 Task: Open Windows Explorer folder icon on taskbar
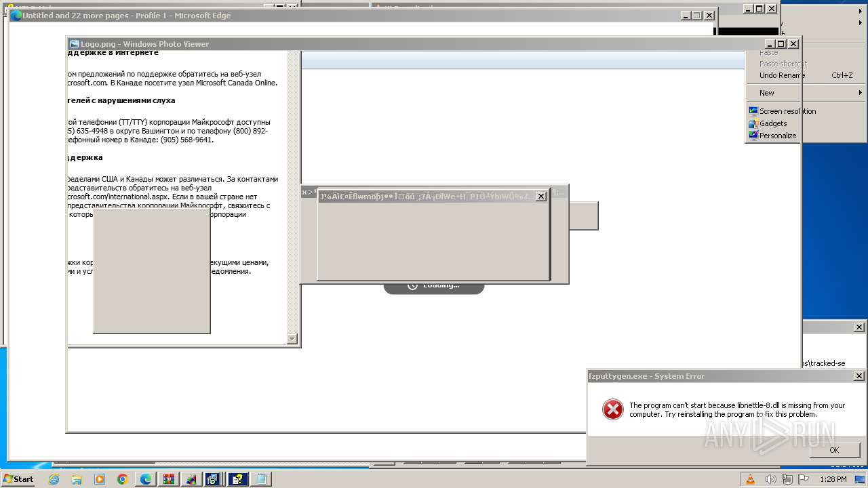[x=77, y=479]
